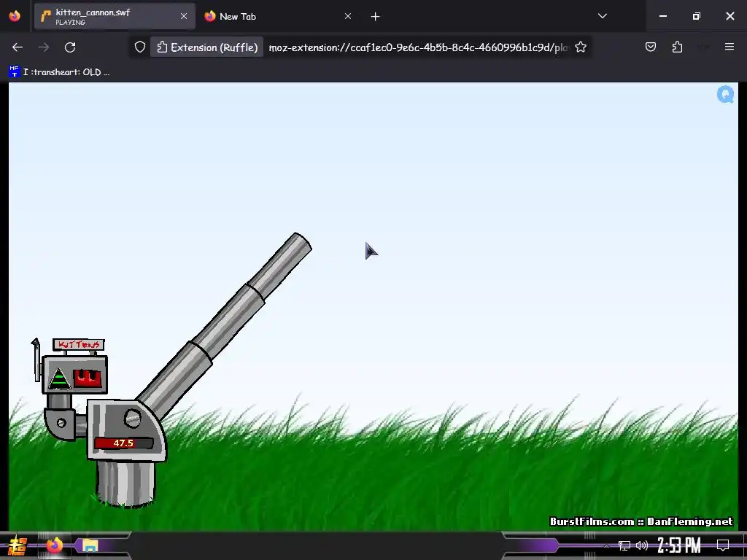Click the 2:53 PM clock
Image resolution: width=747 pixels, height=560 pixels.
click(679, 545)
